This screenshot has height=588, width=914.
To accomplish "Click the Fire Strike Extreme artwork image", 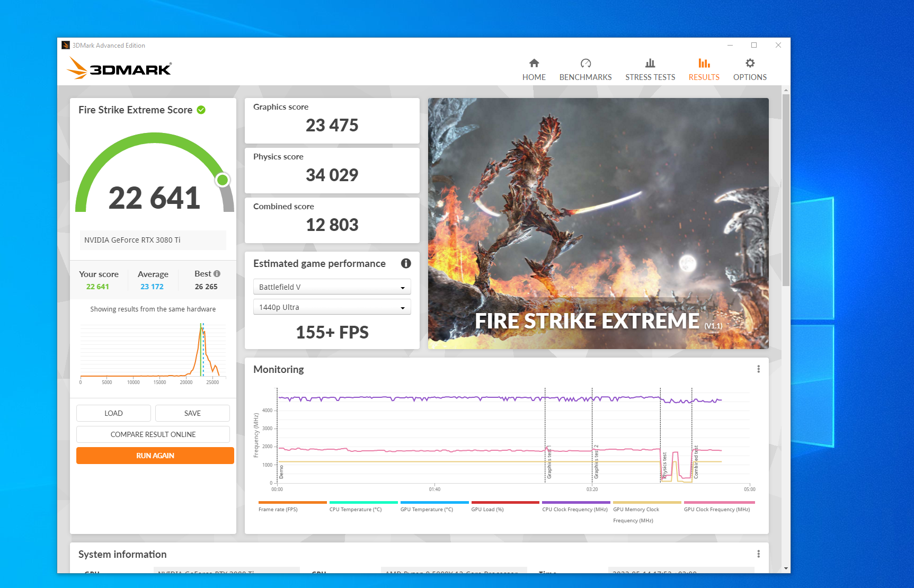I will [x=598, y=223].
